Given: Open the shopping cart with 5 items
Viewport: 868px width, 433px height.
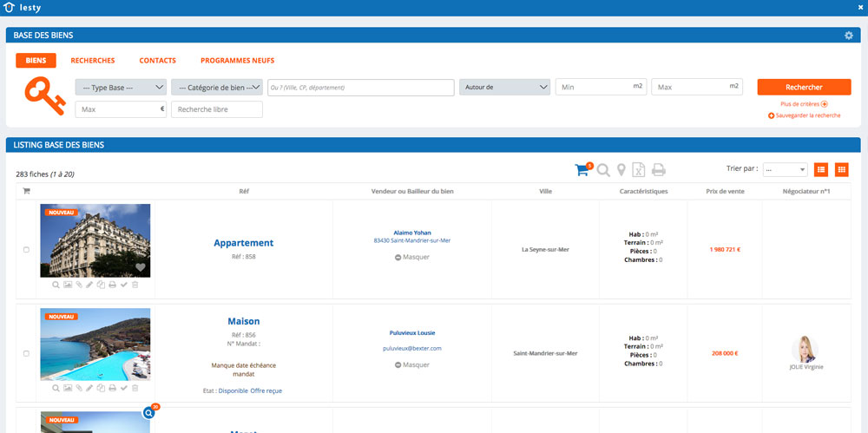Looking at the screenshot, I should (x=583, y=169).
